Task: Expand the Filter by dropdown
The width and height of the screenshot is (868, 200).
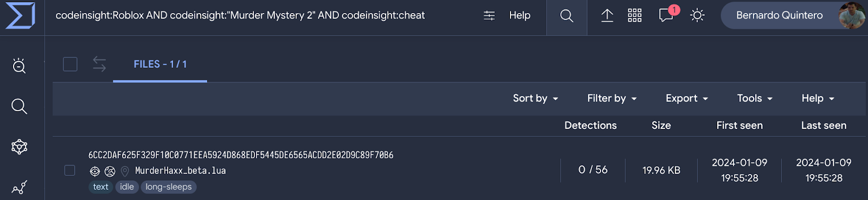Action: pyautogui.click(x=612, y=98)
